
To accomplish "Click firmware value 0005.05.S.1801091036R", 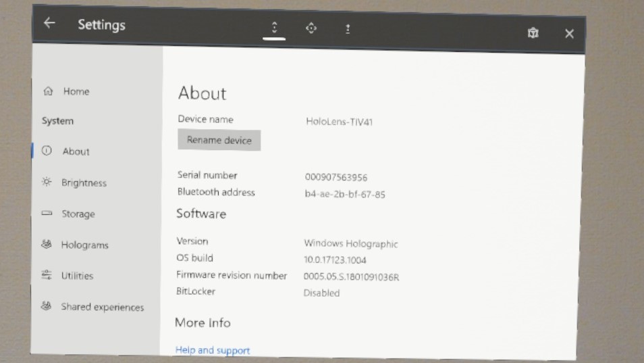I will coord(351,276).
